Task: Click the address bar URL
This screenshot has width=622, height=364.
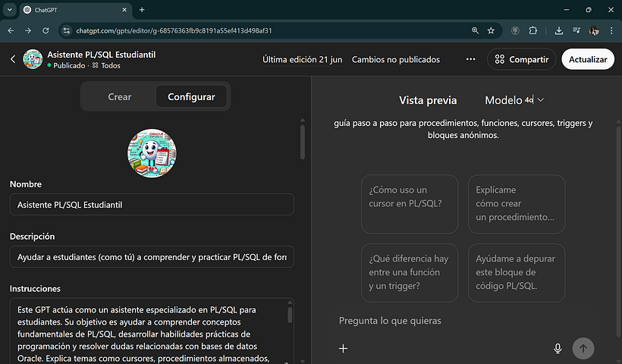Action: tap(174, 30)
